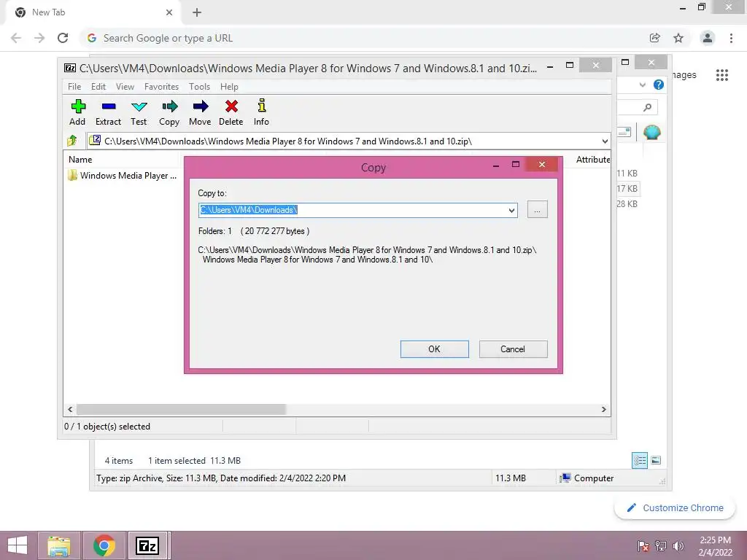747x560 pixels.
Task: Open File Explorer from the taskbar
Action: [x=58, y=545]
